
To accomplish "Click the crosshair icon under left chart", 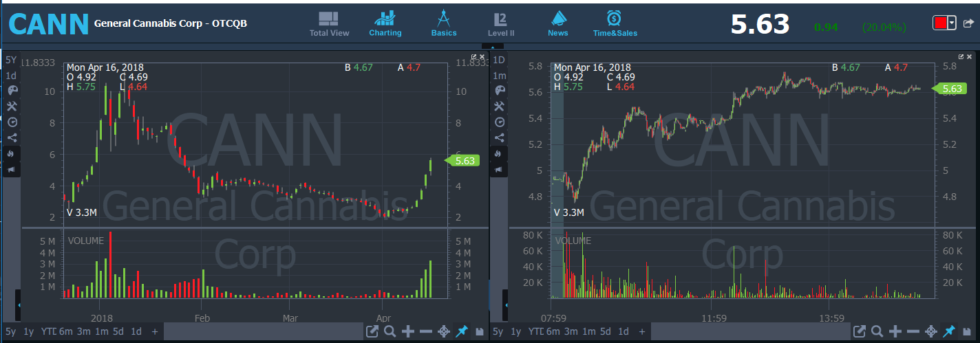I will 444,332.
